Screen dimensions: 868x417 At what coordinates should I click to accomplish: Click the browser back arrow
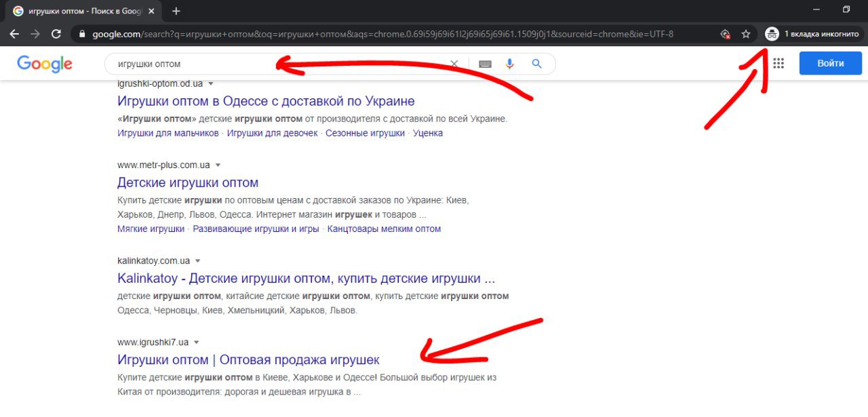(14, 34)
